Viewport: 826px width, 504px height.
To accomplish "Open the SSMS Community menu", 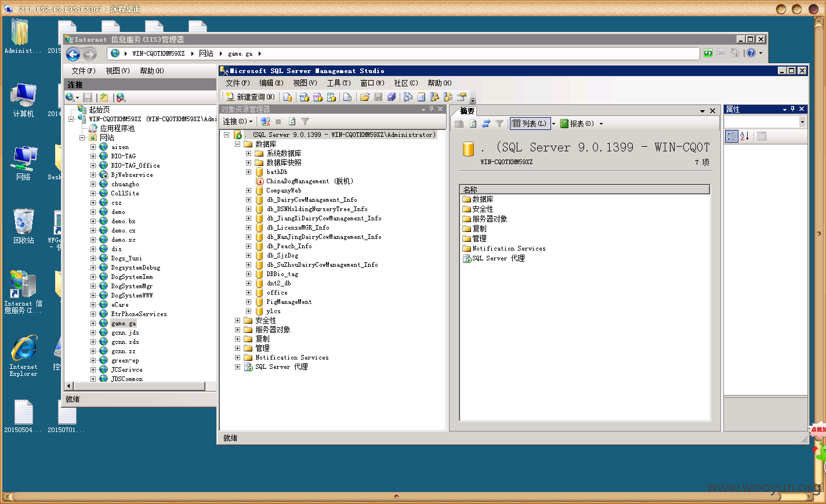I will pyautogui.click(x=406, y=83).
